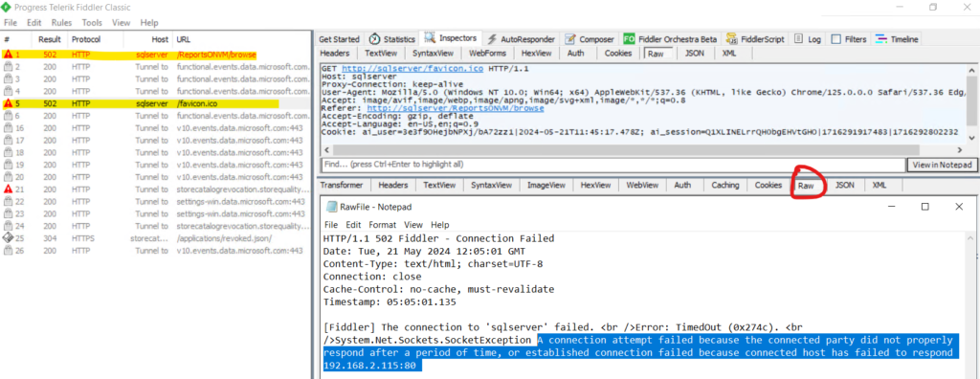Image resolution: width=980 pixels, height=379 pixels.
Task: Click the lock icon of session 26
Action: (8, 251)
